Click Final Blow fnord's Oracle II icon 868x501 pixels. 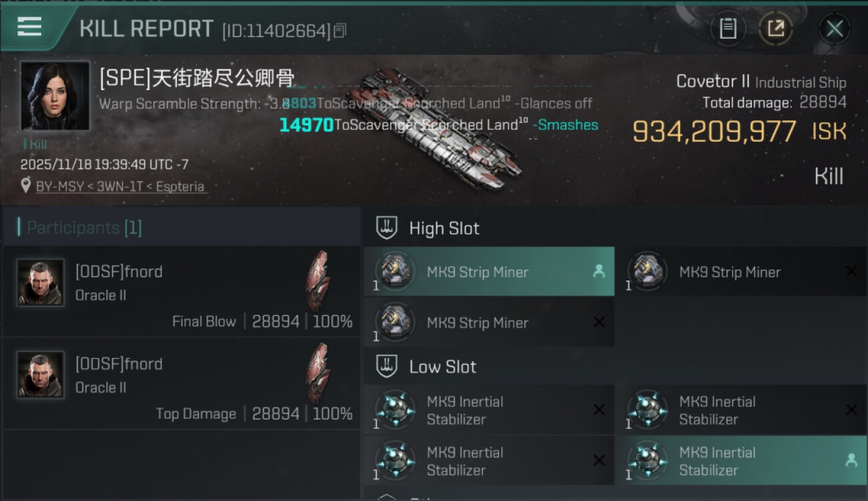pos(318,281)
